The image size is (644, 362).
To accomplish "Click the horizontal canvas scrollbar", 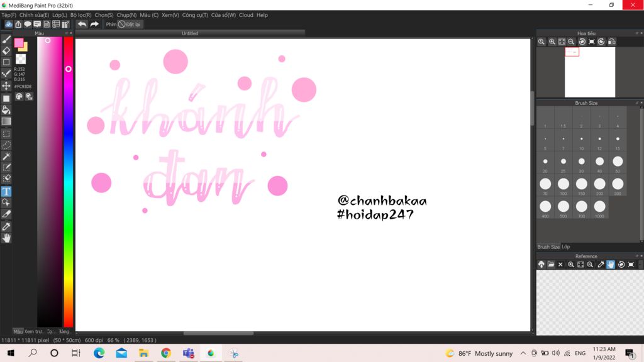I will (218, 333).
